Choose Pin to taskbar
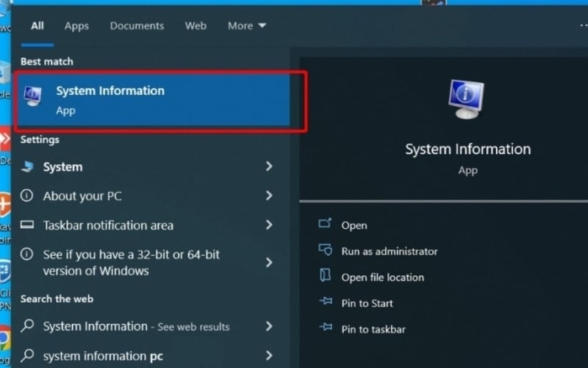This screenshot has width=588, height=368. click(373, 329)
